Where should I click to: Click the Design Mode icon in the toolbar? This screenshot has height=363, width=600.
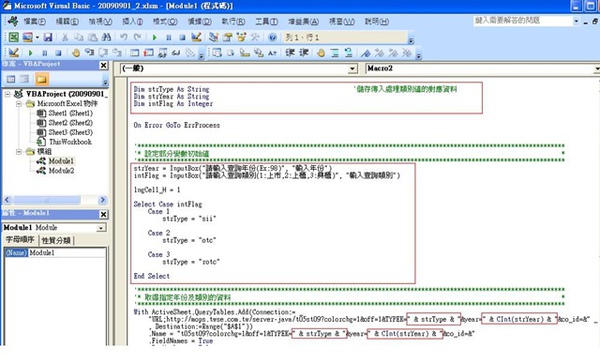pyautogui.click(x=196, y=37)
